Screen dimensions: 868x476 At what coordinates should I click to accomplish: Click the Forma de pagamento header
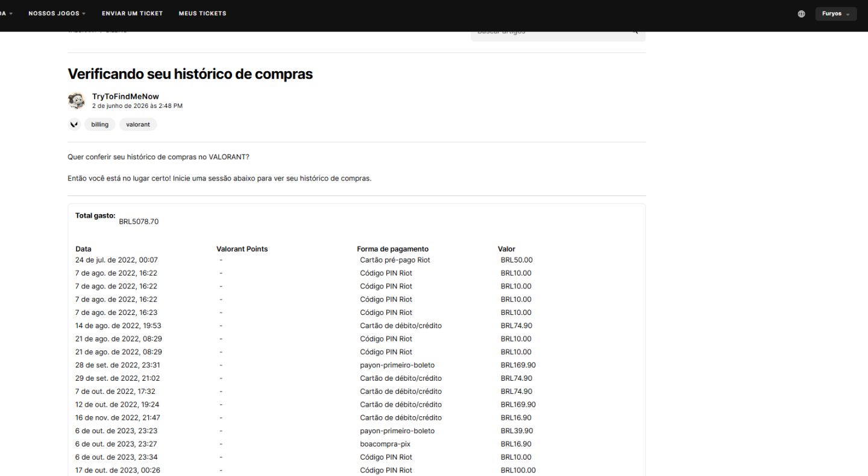392,249
